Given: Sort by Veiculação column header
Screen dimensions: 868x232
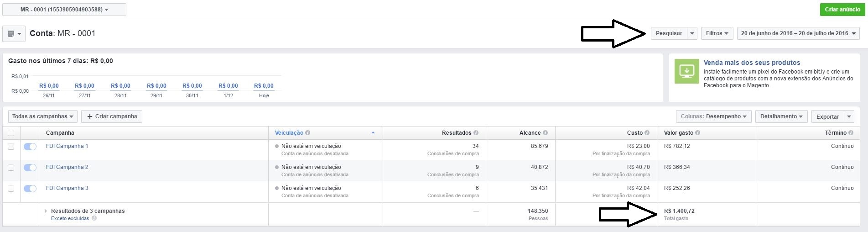Looking at the screenshot, I should (289, 133).
